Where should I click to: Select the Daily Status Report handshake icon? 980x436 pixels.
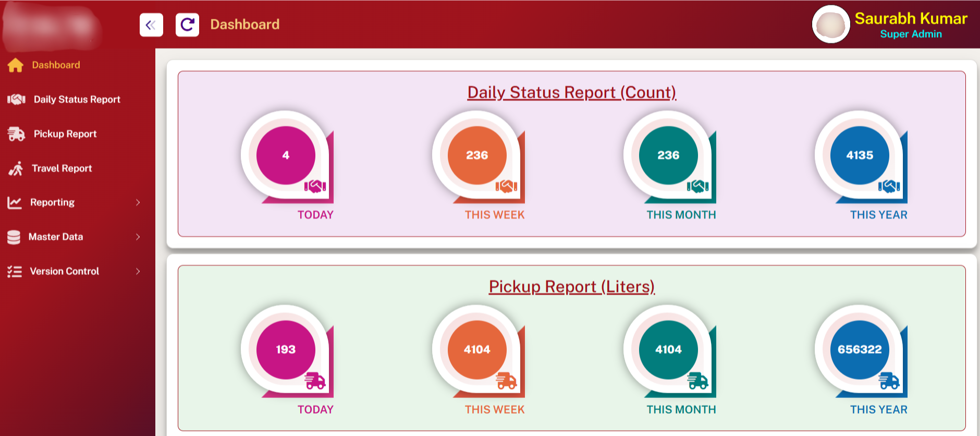(16, 99)
